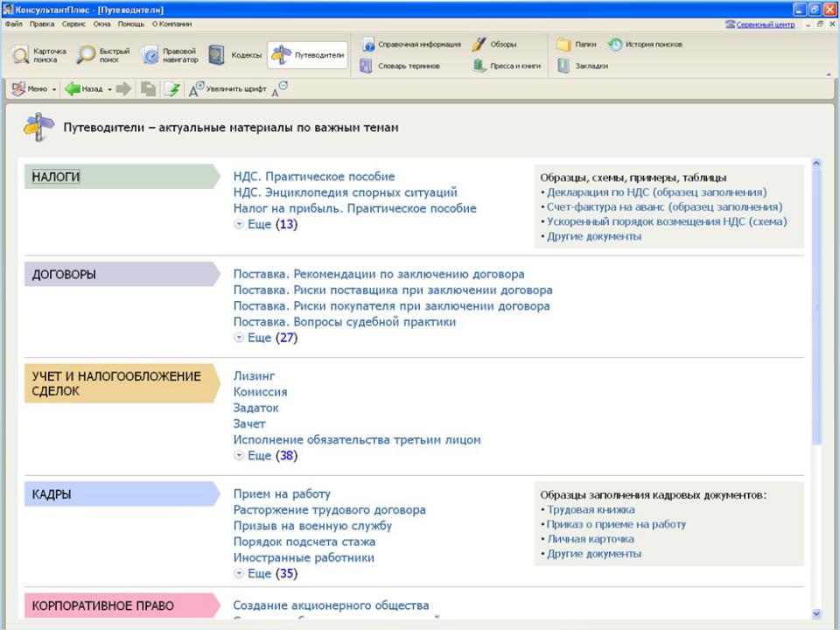Go back with Назад arrow
This screenshot has width=840, height=630.
[x=84, y=89]
